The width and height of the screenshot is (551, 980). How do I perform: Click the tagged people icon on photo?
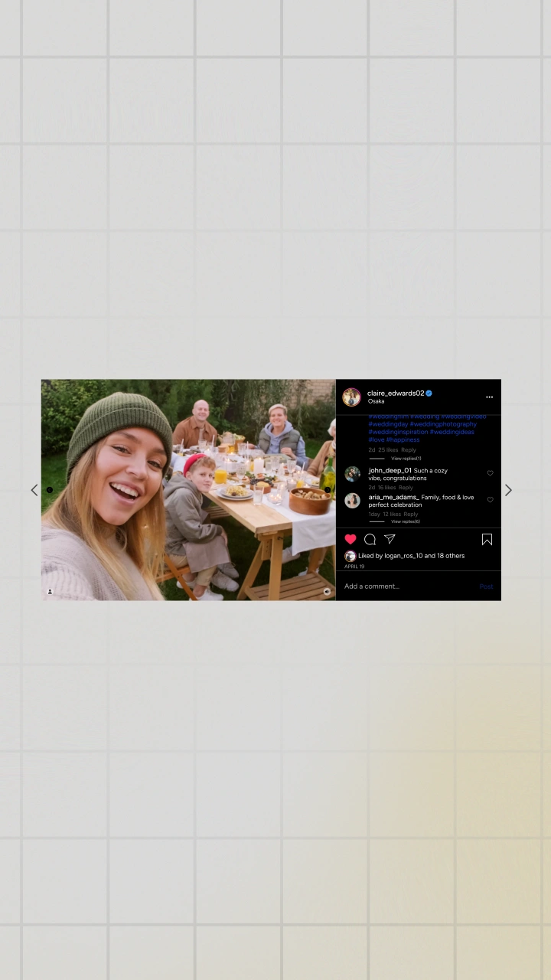[50, 591]
